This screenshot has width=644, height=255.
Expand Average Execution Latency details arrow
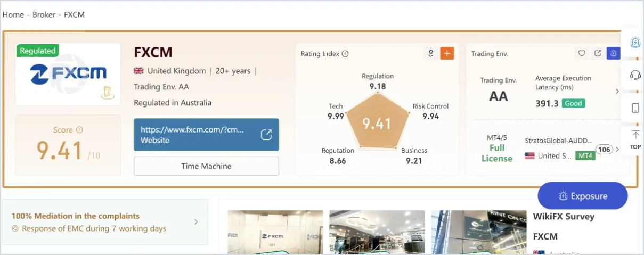tap(617, 91)
